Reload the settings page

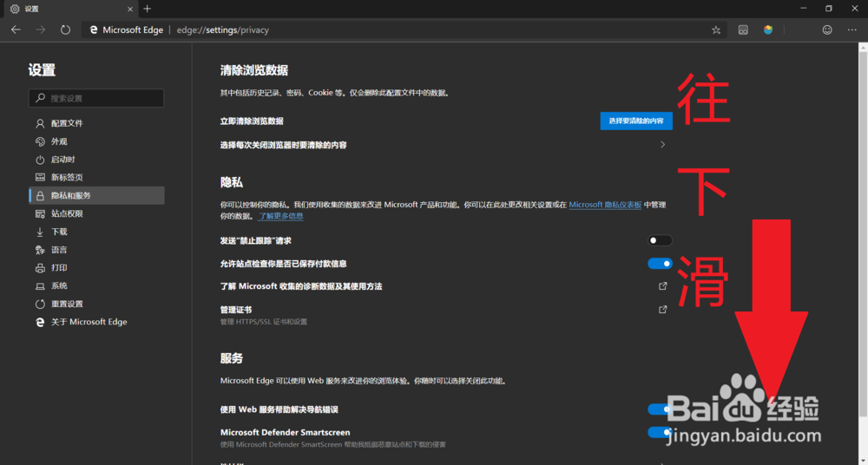65,29
